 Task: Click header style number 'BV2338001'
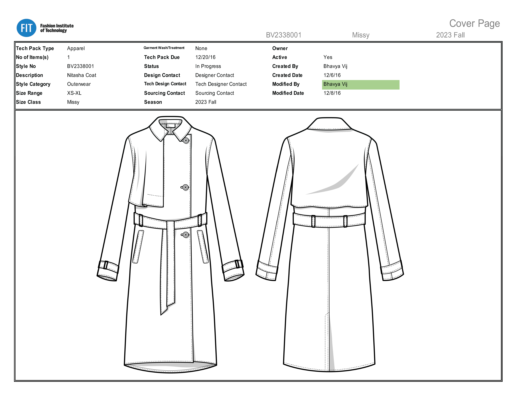pyautogui.click(x=284, y=35)
